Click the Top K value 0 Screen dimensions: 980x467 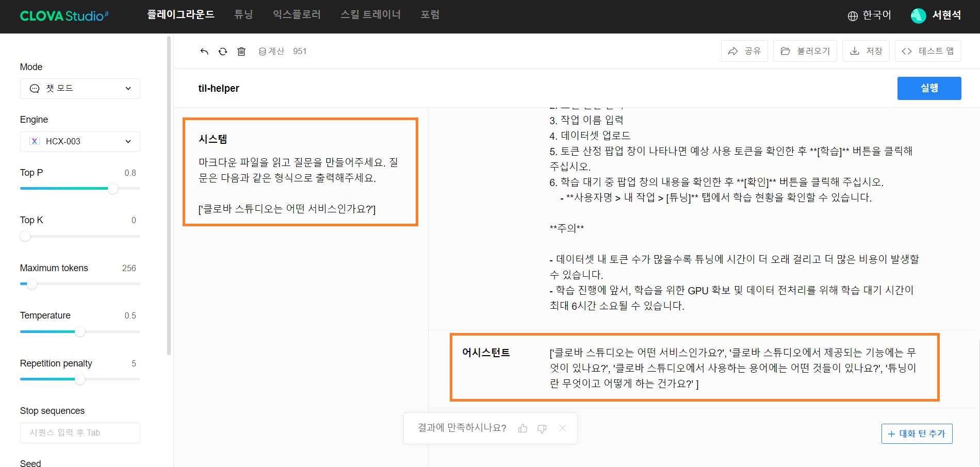click(x=134, y=221)
